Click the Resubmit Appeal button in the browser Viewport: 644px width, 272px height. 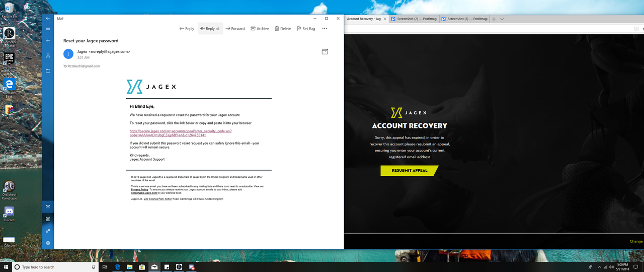410,171
